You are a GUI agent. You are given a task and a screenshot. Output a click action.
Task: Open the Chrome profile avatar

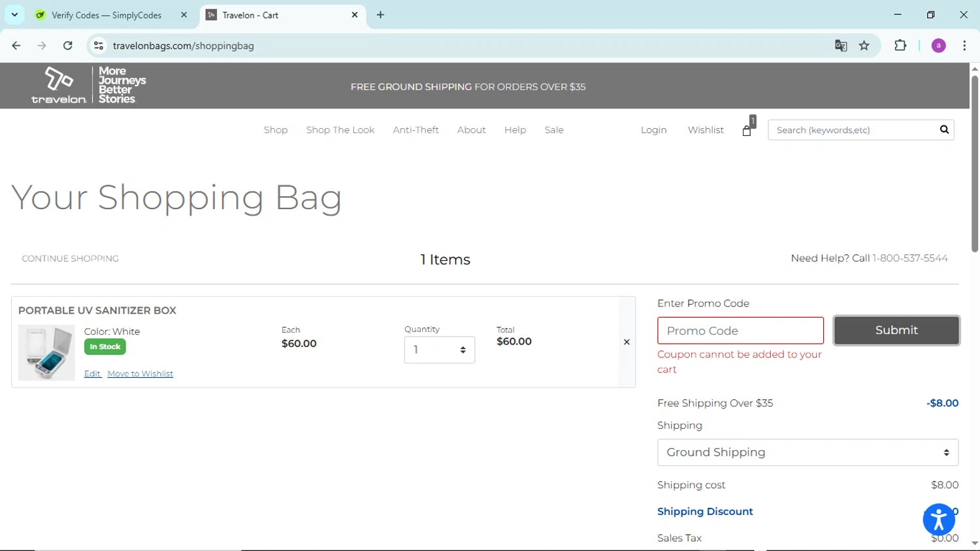pyautogui.click(x=939, y=46)
